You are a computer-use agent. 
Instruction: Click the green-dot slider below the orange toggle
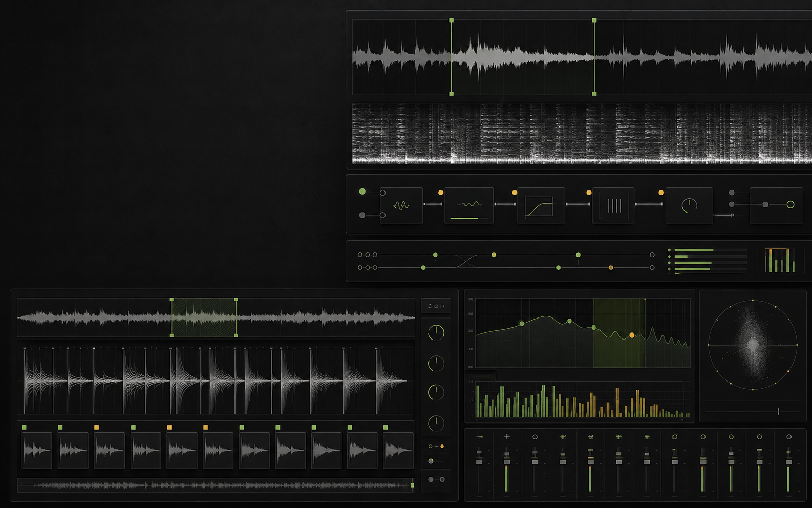[x=436, y=461]
